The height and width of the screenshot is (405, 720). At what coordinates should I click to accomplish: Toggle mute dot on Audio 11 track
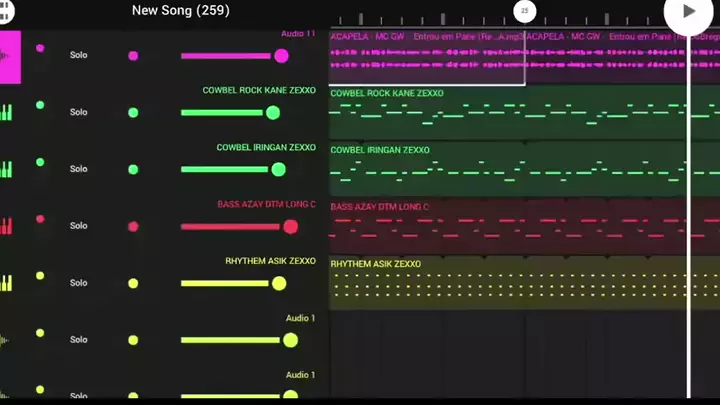pyautogui.click(x=40, y=48)
